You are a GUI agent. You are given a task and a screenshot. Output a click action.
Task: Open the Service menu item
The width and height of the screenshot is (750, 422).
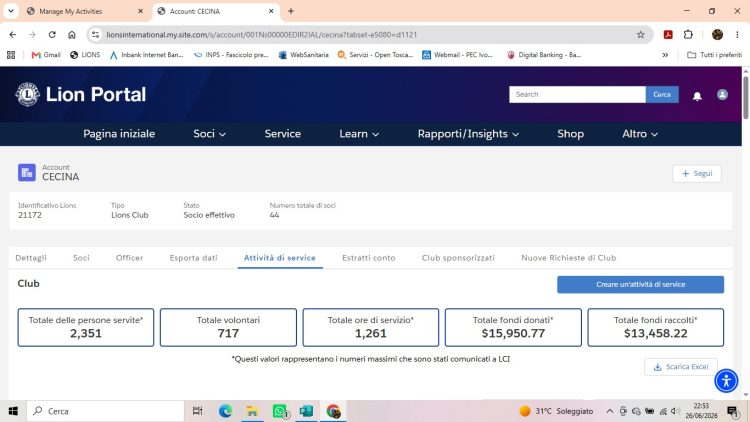point(283,134)
